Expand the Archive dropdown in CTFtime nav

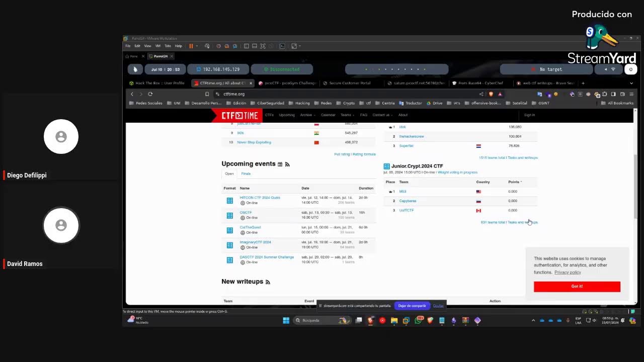coord(306,115)
